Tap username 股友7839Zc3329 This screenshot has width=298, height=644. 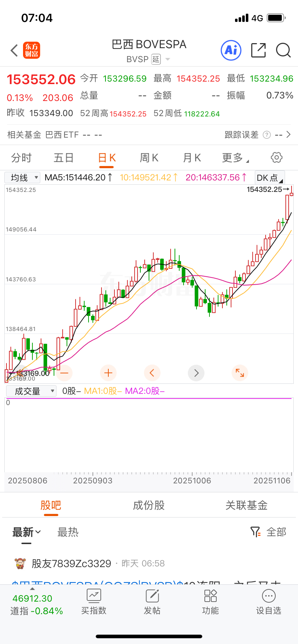point(71,563)
